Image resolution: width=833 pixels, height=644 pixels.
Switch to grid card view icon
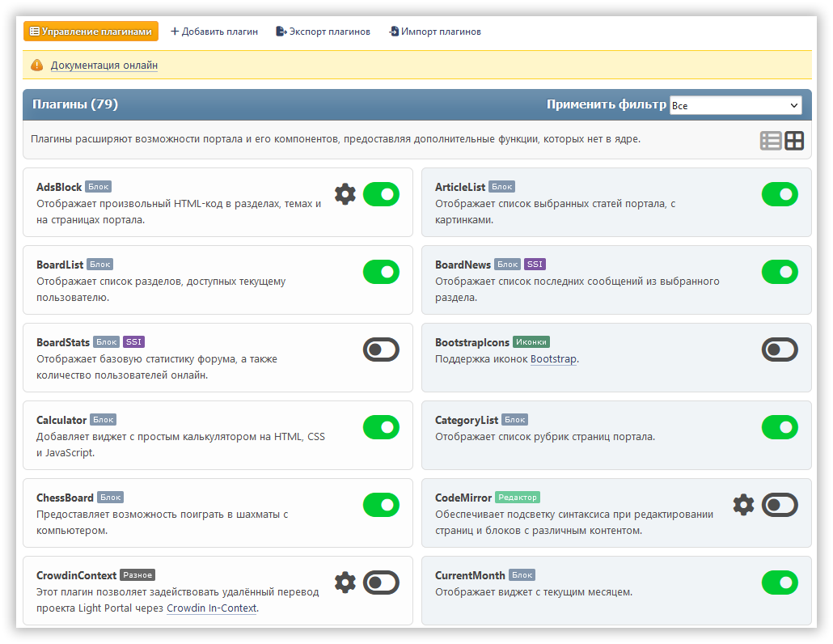[x=794, y=141]
